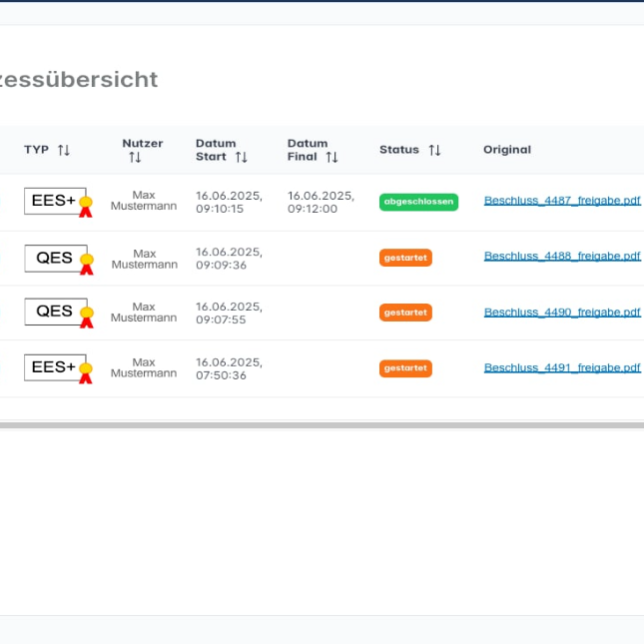Click Max Mustermann in Beschluss_4487 row
Viewport: 644px width, 644px height.
pyautogui.click(x=144, y=201)
